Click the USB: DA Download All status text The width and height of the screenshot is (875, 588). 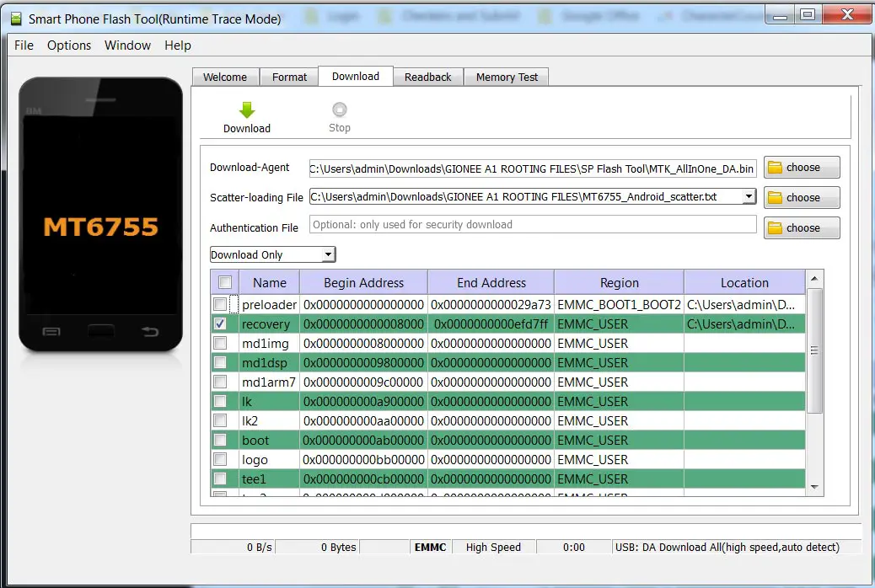(727, 548)
